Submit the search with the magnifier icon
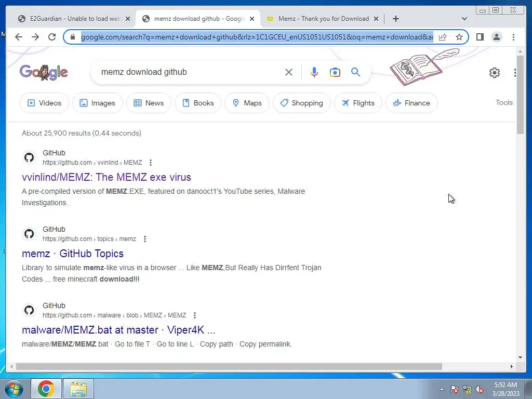Image resolution: width=532 pixels, height=399 pixels. [x=355, y=72]
